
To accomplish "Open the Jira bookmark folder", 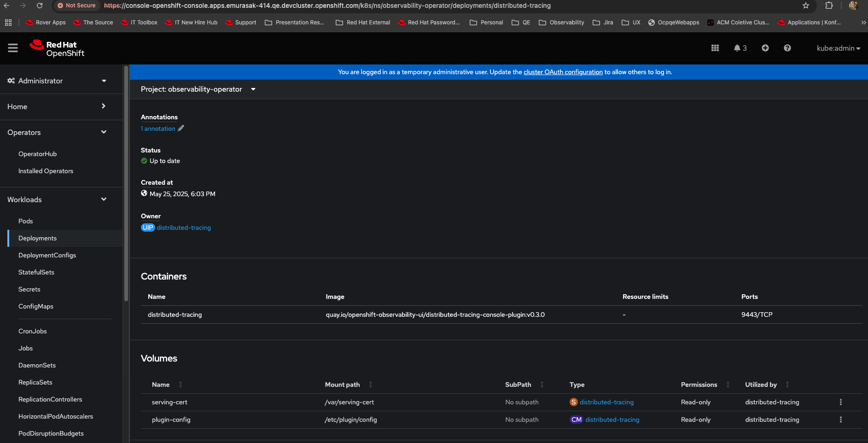I will pos(603,22).
